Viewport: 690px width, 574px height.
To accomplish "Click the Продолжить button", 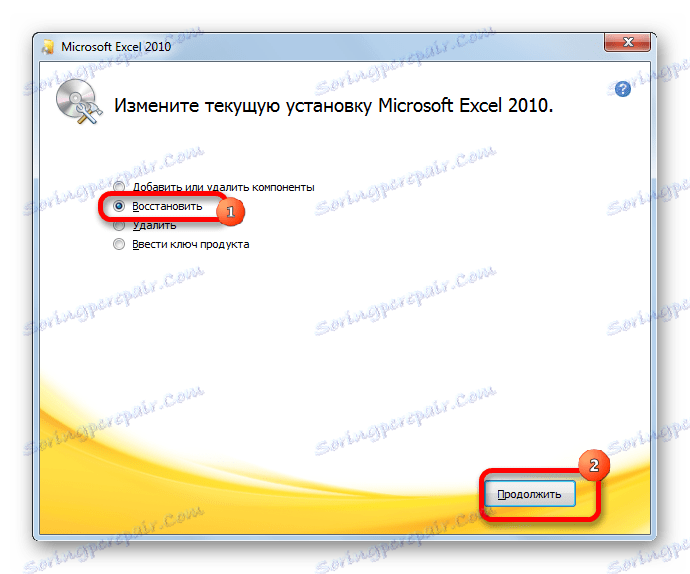I will point(530,494).
